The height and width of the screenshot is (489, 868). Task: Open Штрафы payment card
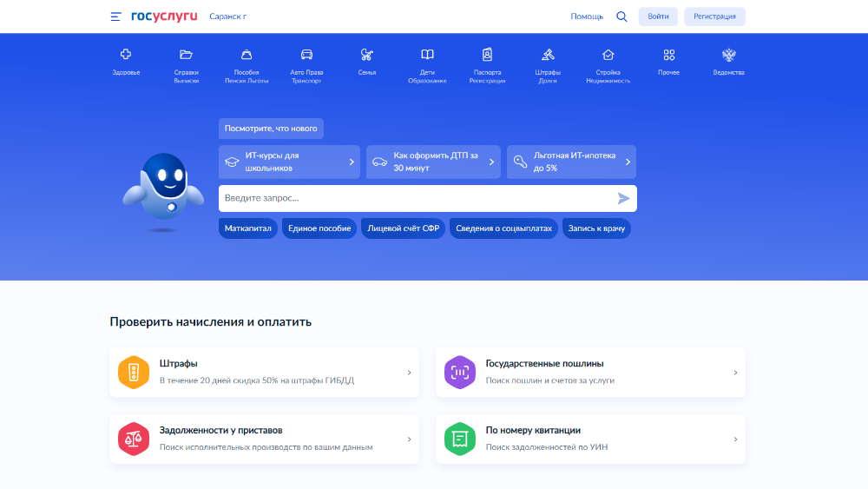pyautogui.click(x=265, y=372)
